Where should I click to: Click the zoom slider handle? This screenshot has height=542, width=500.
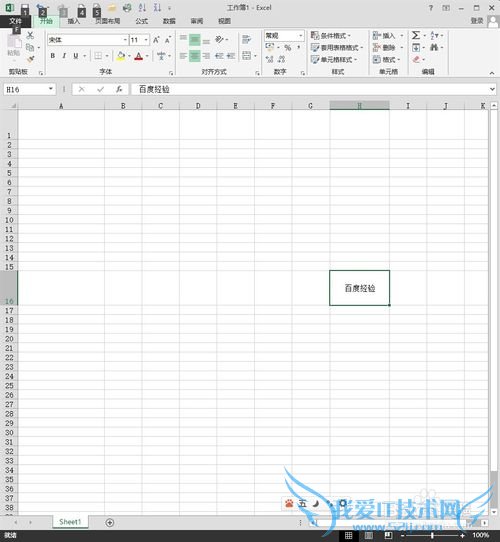(432, 535)
